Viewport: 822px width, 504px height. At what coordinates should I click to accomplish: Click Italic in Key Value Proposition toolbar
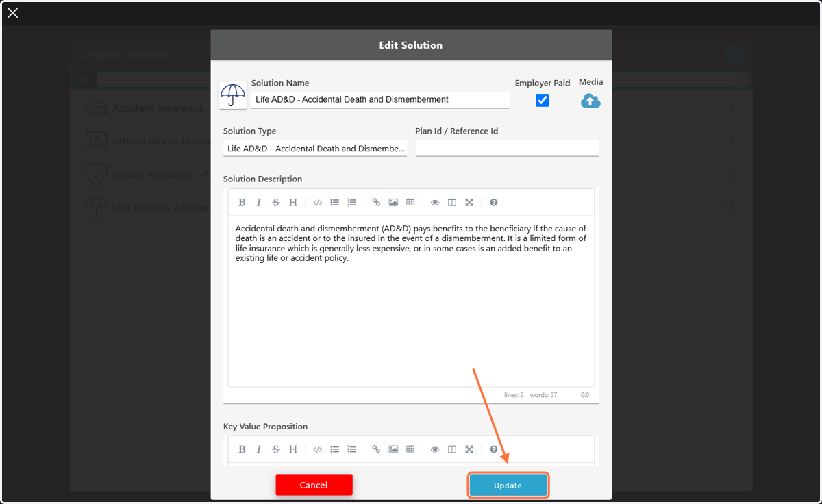[x=259, y=449]
